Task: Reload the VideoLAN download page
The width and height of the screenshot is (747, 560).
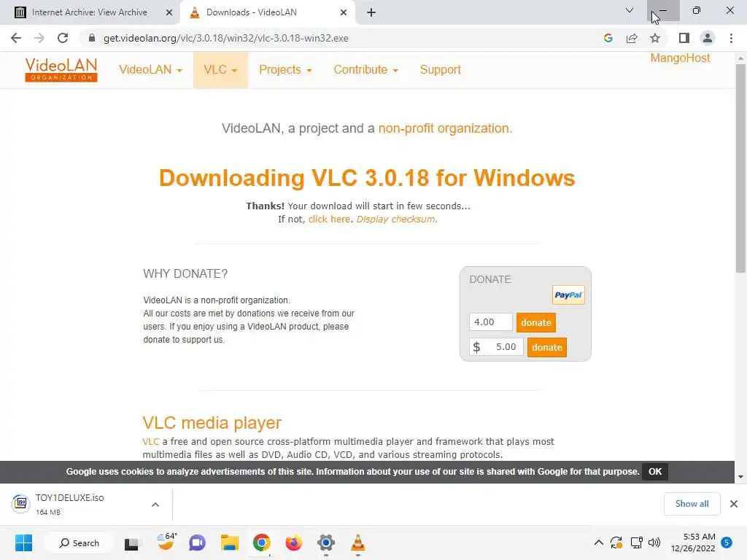Action: coord(63,38)
